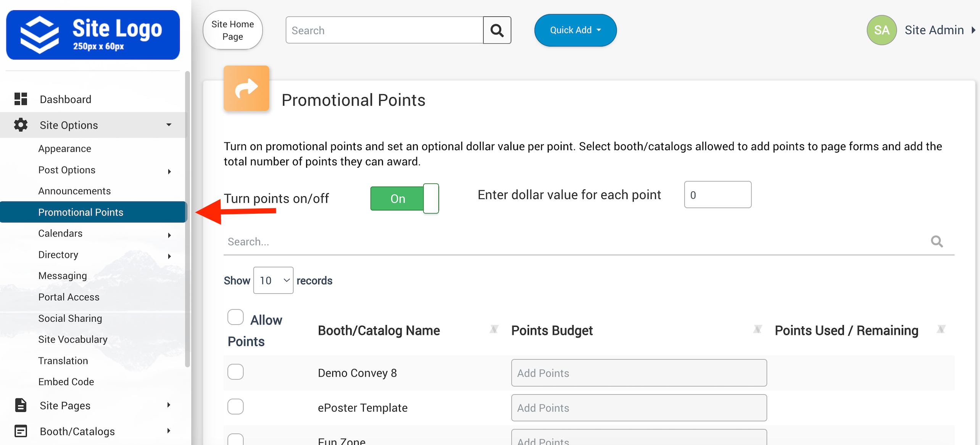Click the Site Pages document icon

pos(21,405)
